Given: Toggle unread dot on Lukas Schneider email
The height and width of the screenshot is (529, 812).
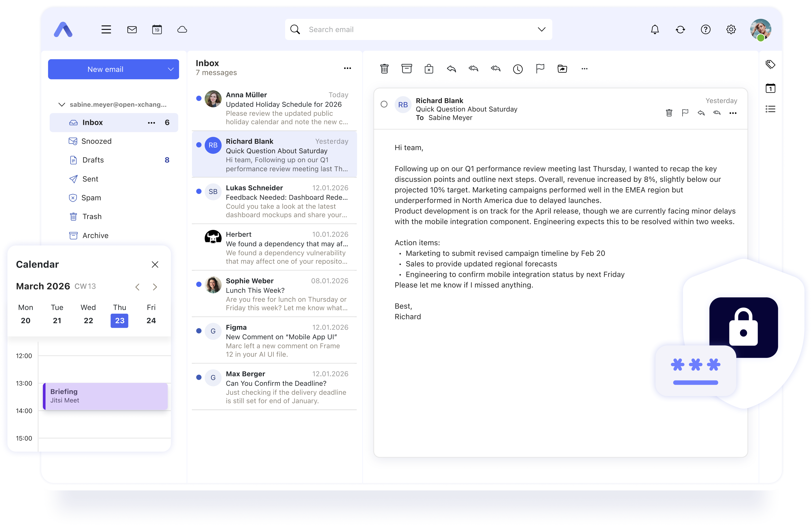Looking at the screenshot, I should pyautogui.click(x=199, y=192).
